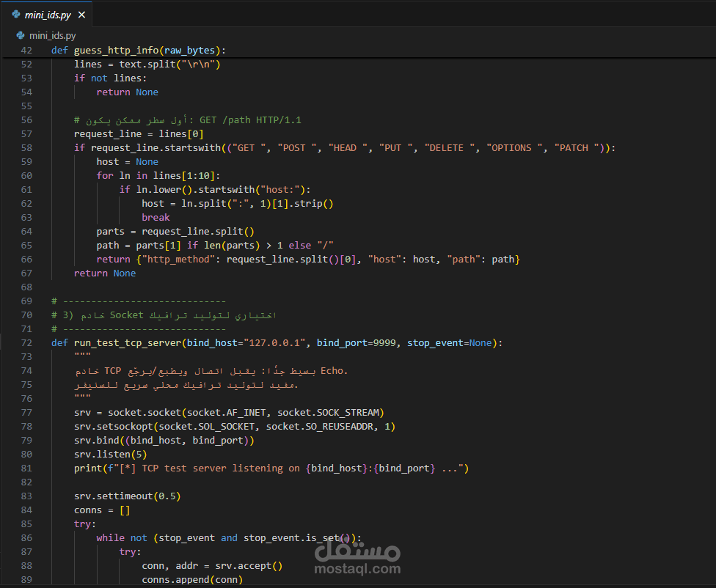Click the "host:" string on line 61
Viewport: 716px width, 588px height.
coord(281,189)
